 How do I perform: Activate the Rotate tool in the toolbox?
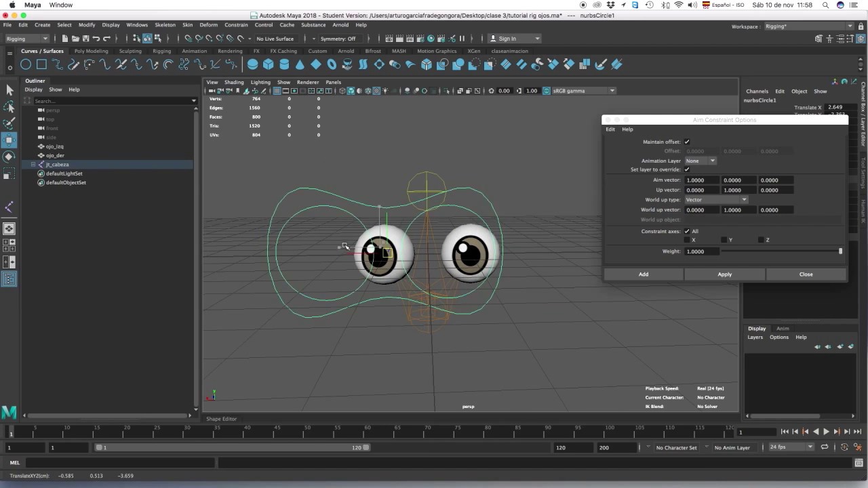click(9, 157)
